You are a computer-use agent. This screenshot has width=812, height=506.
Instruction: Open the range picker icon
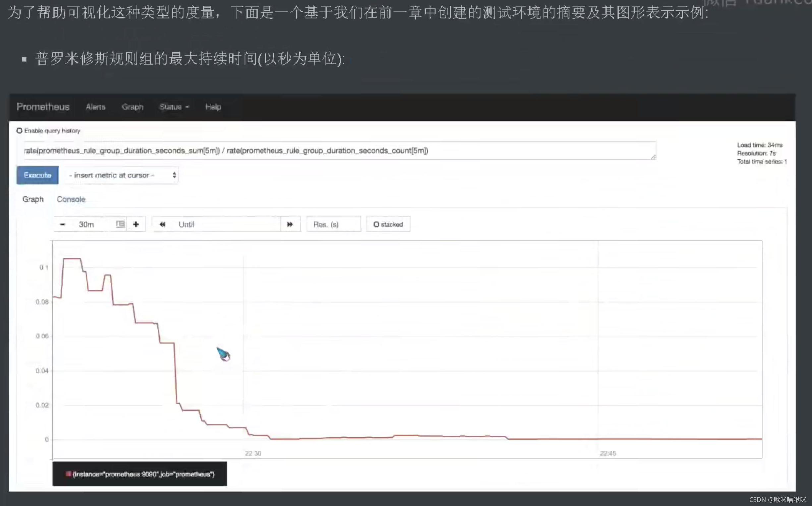pos(120,224)
